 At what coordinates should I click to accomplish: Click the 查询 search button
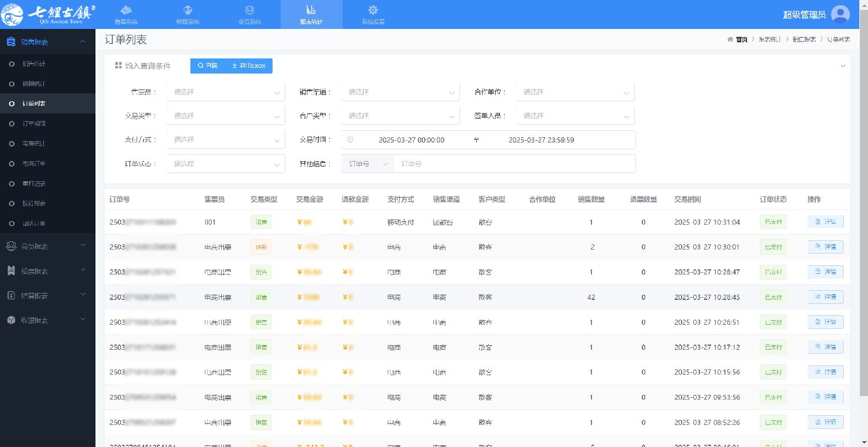click(207, 66)
